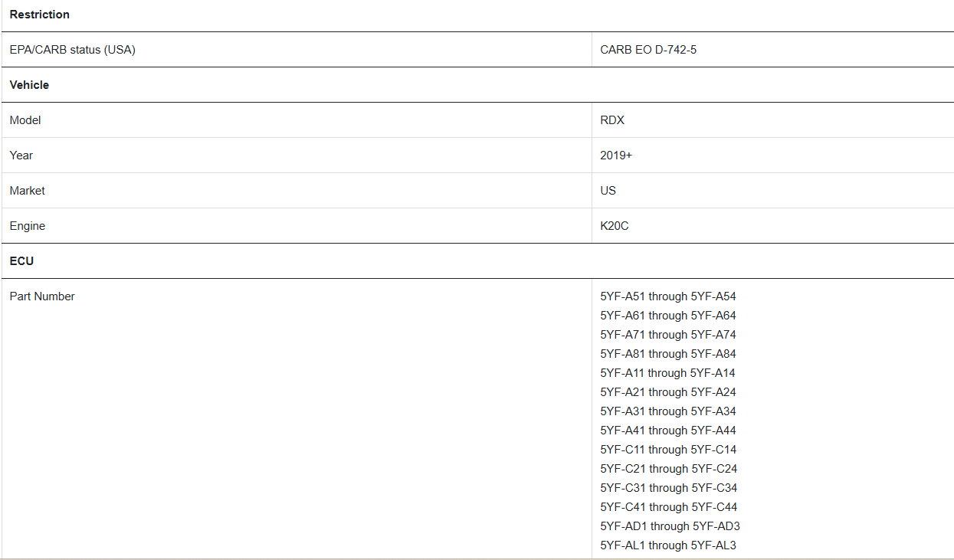
Task: Select the 2019+ year value
Action: pos(616,156)
